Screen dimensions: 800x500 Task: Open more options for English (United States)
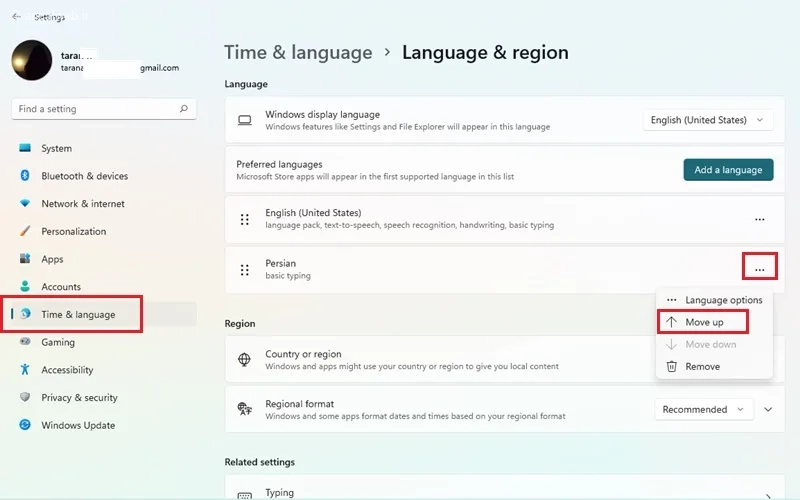click(x=760, y=219)
